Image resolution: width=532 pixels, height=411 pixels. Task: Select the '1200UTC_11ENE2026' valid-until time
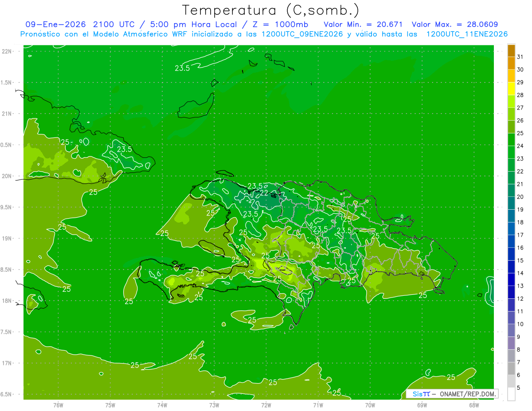click(x=467, y=34)
